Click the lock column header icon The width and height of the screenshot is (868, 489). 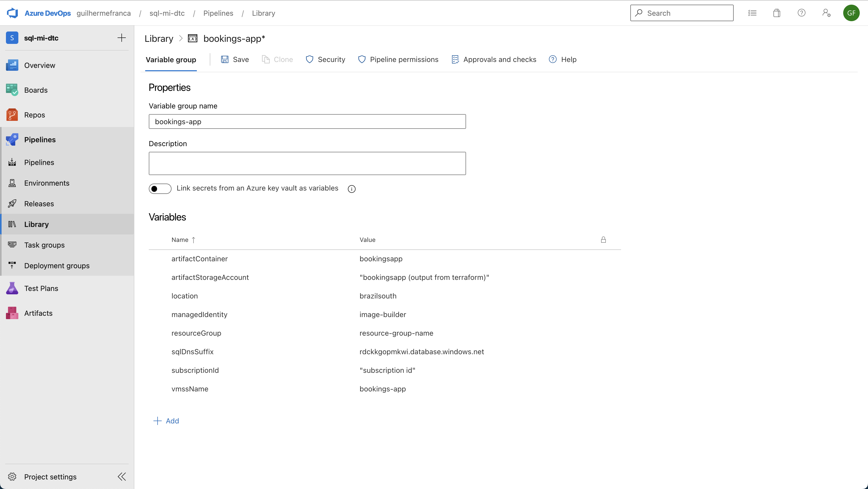tap(603, 240)
